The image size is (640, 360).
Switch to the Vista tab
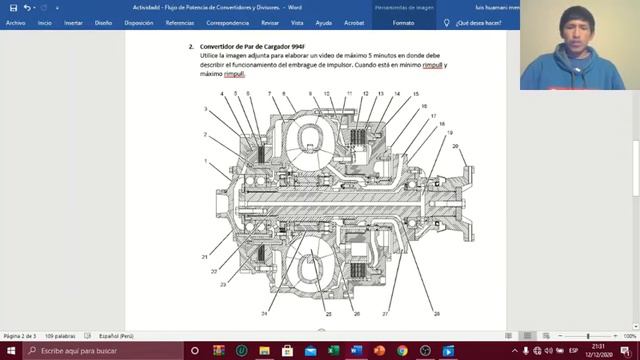click(297, 23)
